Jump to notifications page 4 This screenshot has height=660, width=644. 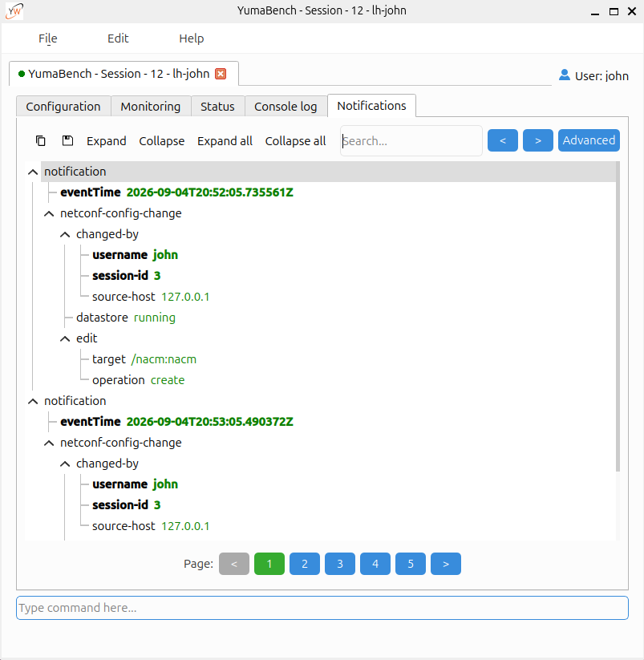click(375, 564)
